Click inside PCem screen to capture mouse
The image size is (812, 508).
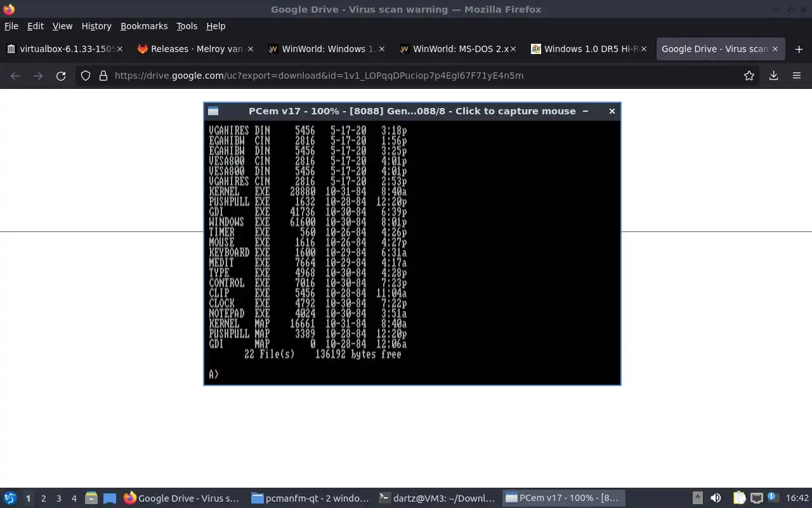[412, 252]
